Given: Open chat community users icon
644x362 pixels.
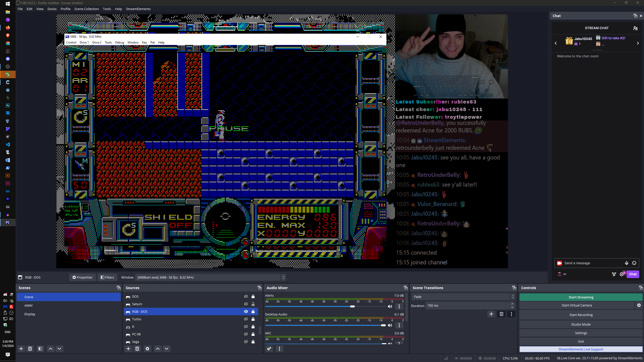Looking at the screenshot, I should (635, 28).
